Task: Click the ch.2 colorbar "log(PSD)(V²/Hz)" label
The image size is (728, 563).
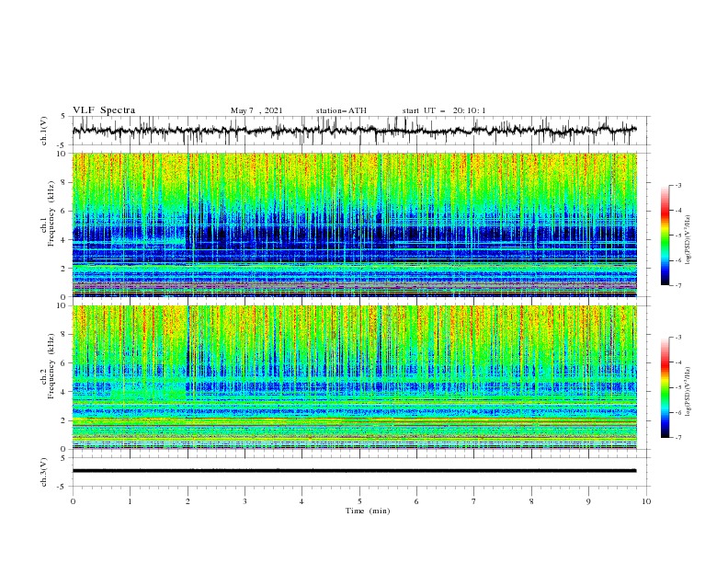Action: (688, 391)
